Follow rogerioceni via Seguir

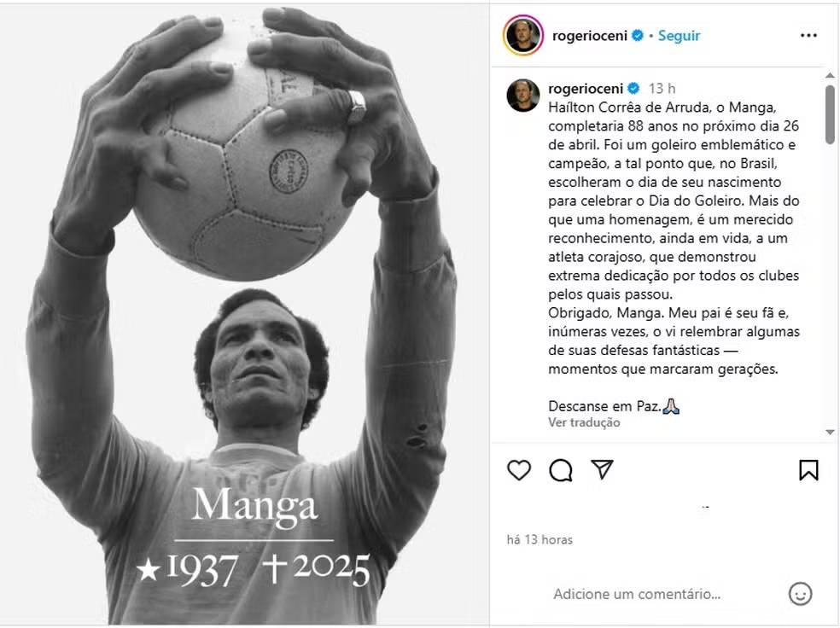(x=679, y=35)
